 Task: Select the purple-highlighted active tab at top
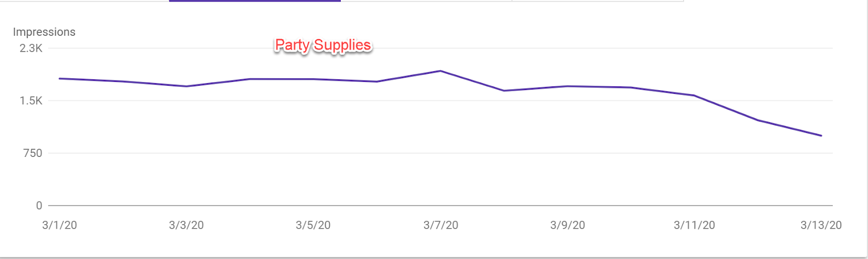tap(255, 1)
